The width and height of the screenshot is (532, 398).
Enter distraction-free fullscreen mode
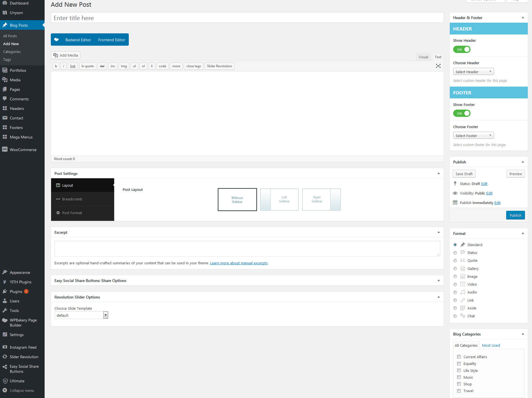pos(438,66)
